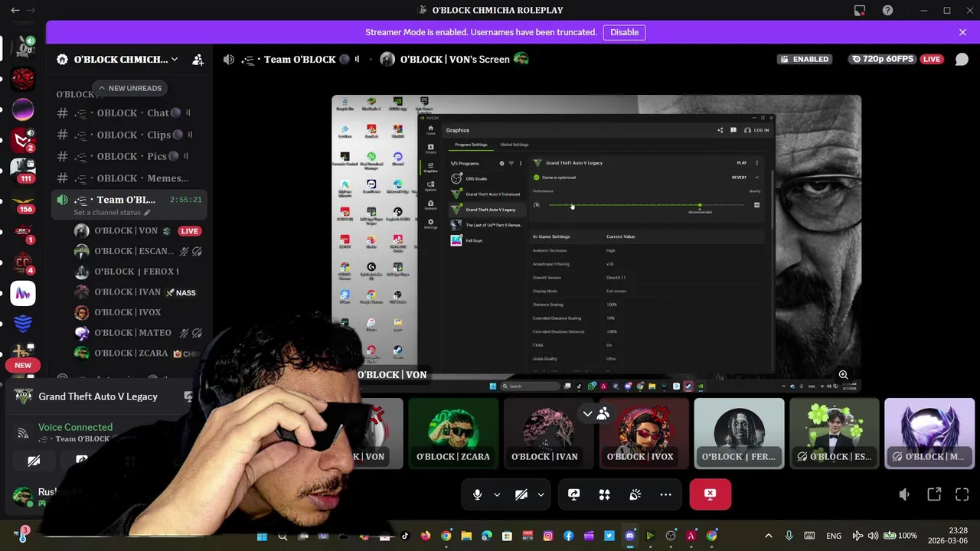Click the O'BLOCK | FER... participant tile

click(x=739, y=433)
